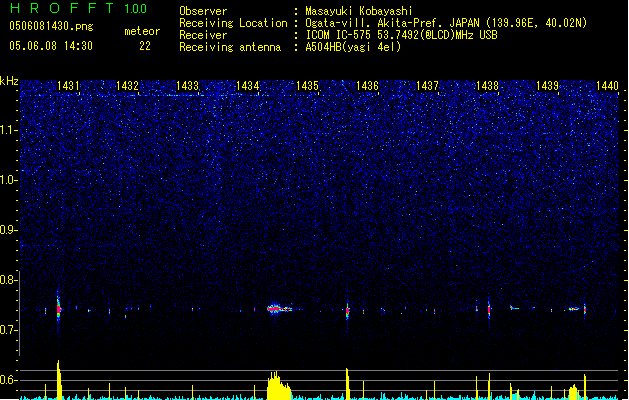629x400 pixels.
Task: Click the 1431 time axis marker
Action: pos(68,86)
